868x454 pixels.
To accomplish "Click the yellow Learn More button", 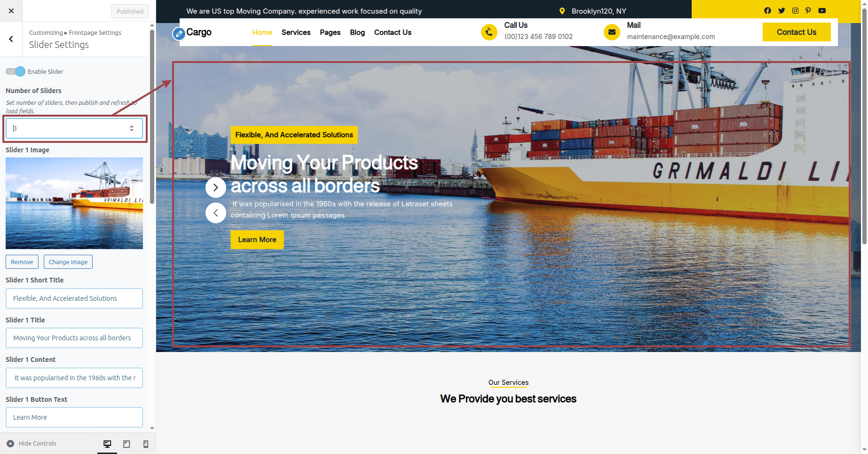I will [257, 240].
